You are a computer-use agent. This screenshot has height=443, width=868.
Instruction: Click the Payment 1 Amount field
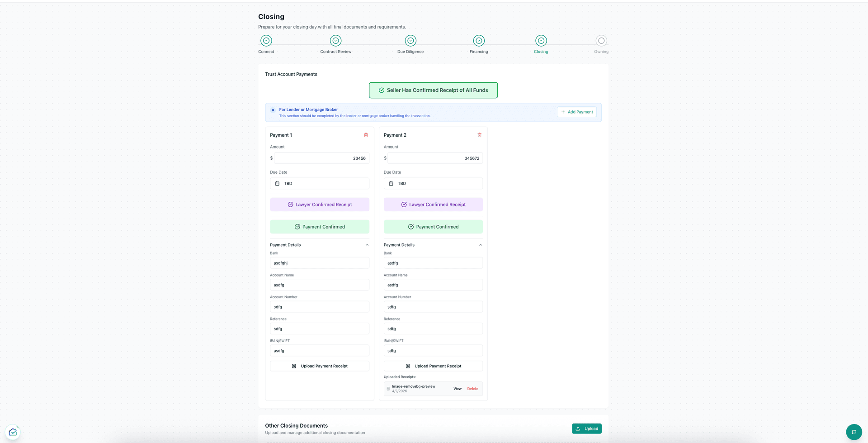[321, 158]
